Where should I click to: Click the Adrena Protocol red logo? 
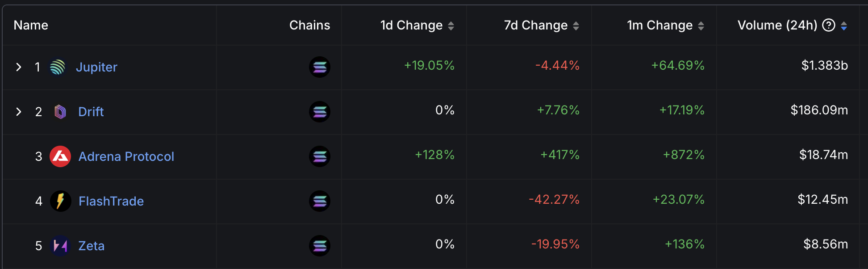coord(60,156)
